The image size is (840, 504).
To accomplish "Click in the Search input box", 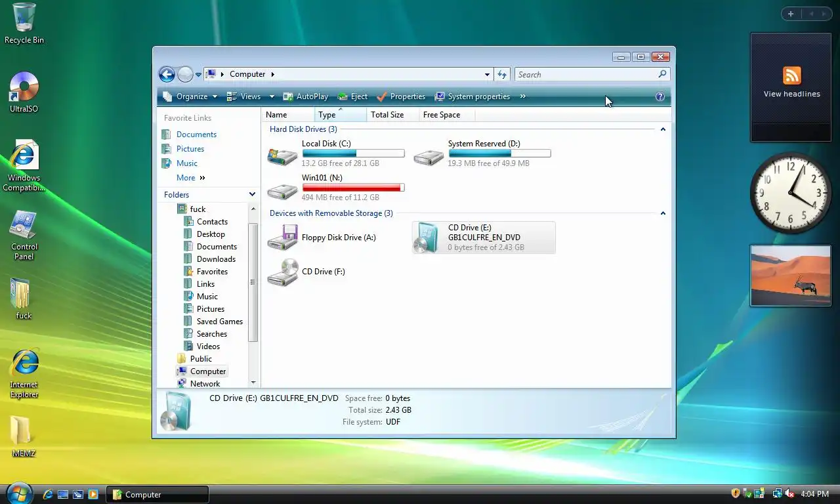I will pos(585,74).
